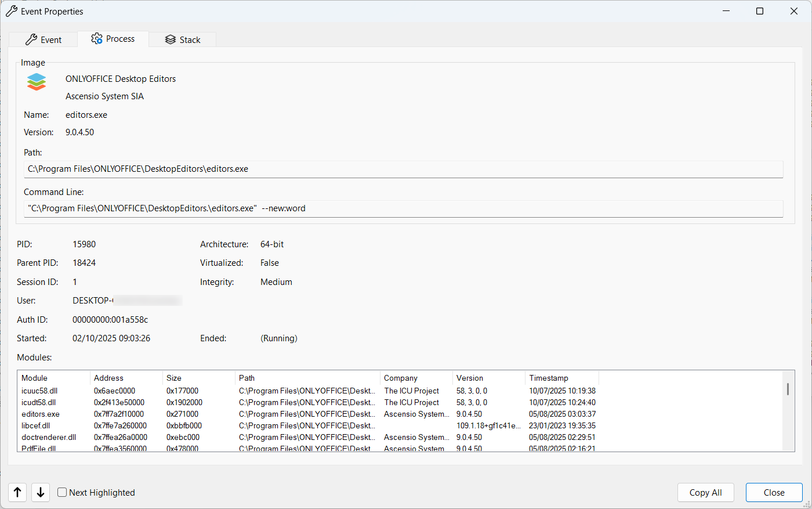Click the Path text field
Viewport: 812px width, 509px height.
coord(403,169)
